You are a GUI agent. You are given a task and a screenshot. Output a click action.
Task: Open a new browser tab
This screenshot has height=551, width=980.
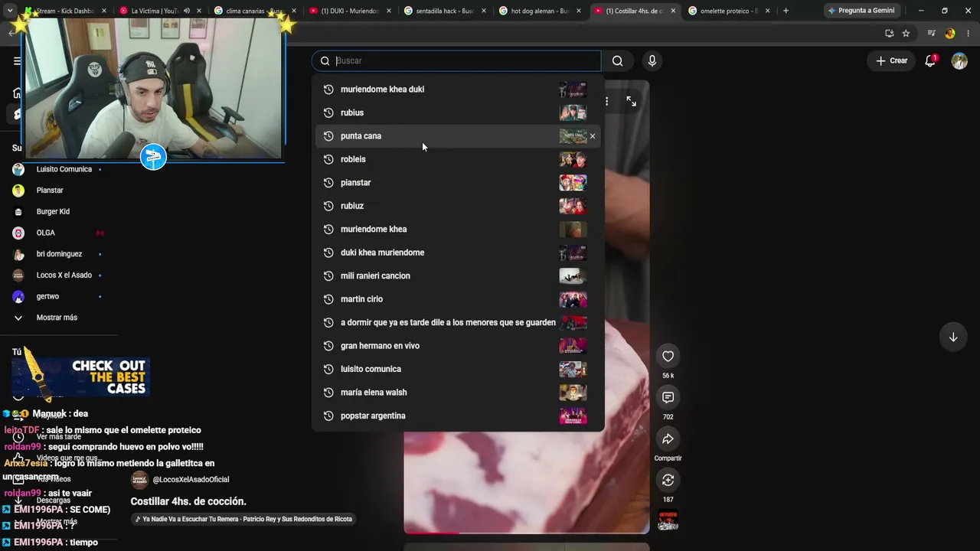pos(786,11)
